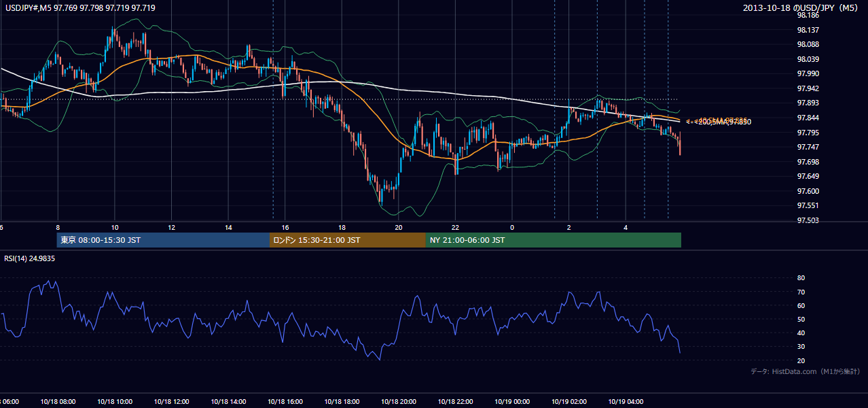The height and width of the screenshot is (408, 868).
Task: Click price axis label 97.844
Action: click(x=808, y=118)
